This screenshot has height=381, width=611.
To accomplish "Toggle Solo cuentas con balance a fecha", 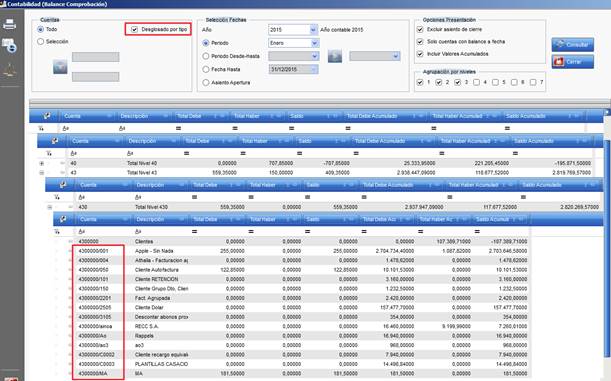I will coord(420,41).
